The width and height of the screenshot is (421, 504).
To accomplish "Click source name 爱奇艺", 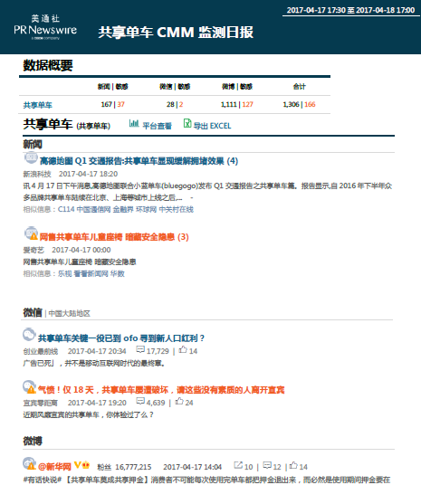I will click(x=33, y=250).
